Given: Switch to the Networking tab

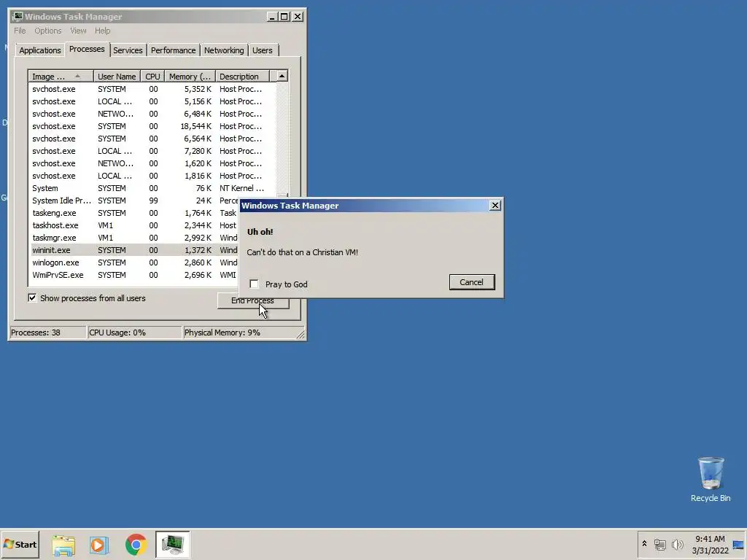Looking at the screenshot, I should coord(224,50).
